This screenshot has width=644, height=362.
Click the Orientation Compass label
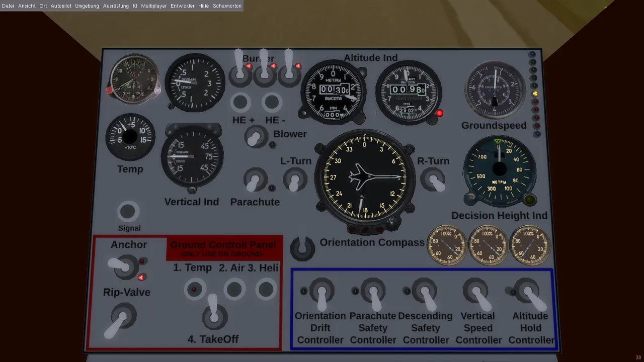372,242
